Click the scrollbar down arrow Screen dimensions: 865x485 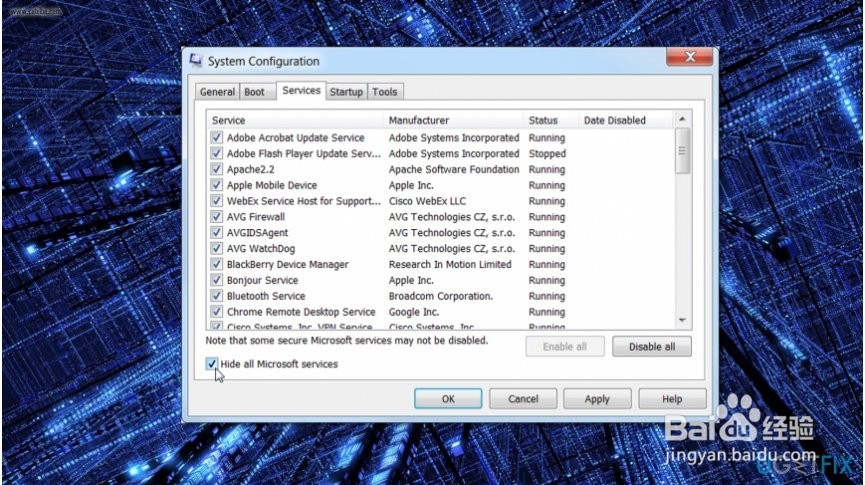pos(682,320)
